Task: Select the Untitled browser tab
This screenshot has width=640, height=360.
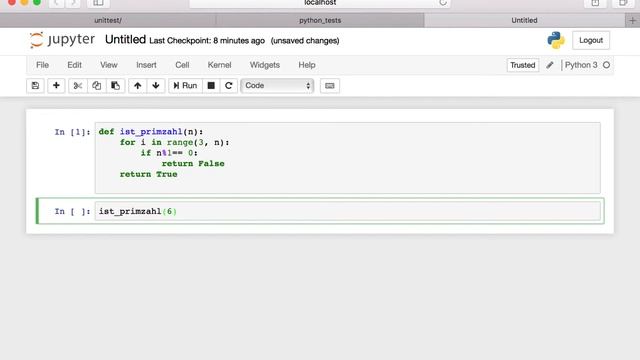Action: click(524, 20)
